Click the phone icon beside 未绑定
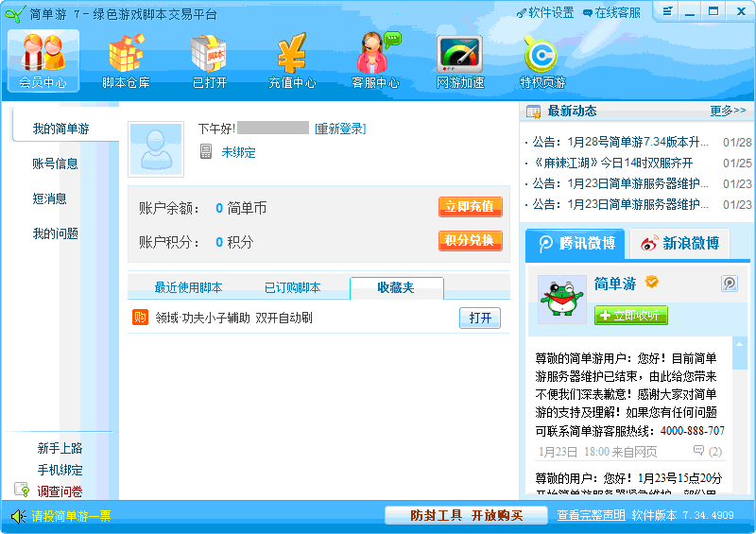The image size is (756, 534). tap(206, 151)
